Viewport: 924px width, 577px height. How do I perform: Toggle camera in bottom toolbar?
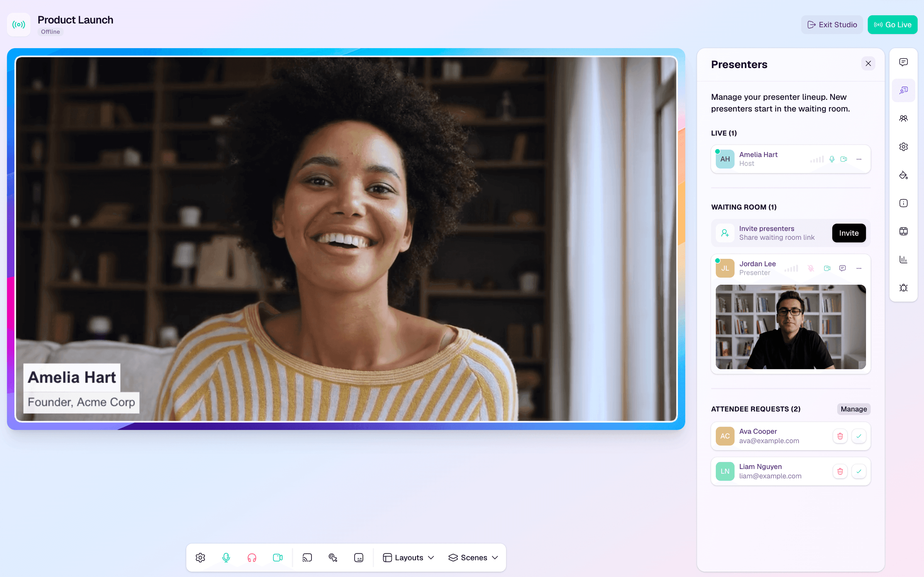click(278, 558)
